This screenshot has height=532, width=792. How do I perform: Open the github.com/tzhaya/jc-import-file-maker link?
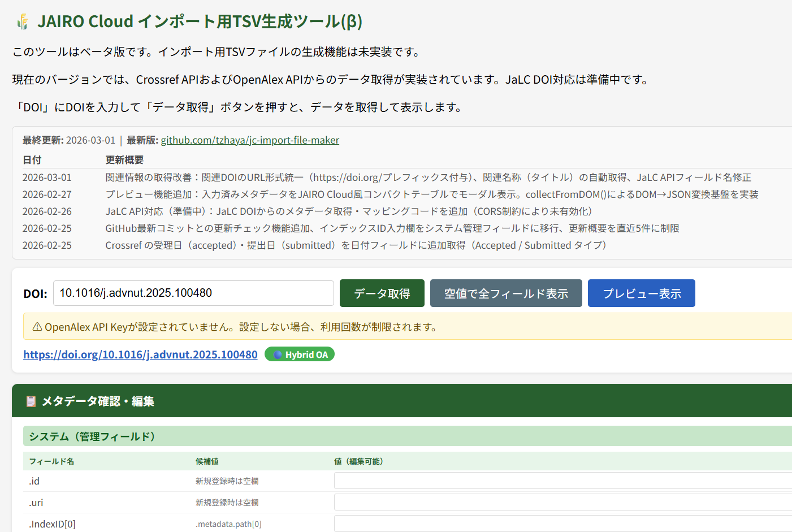coord(250,140)
